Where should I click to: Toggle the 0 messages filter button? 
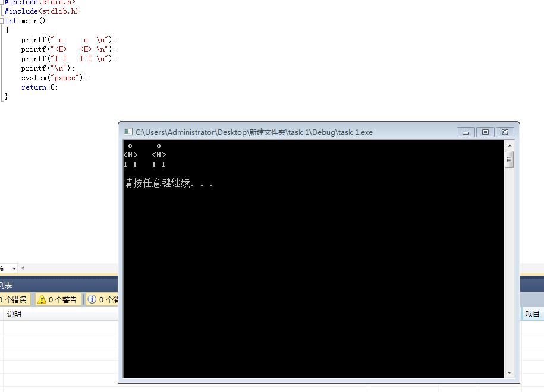click(x=102, y=299)
